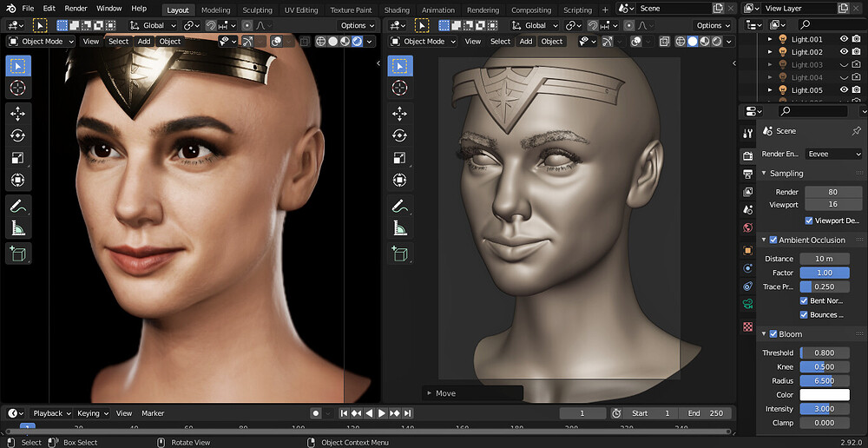Select the Cursor tool in left viewport
Screen dimensions: 868x448
tap(18, 88)
